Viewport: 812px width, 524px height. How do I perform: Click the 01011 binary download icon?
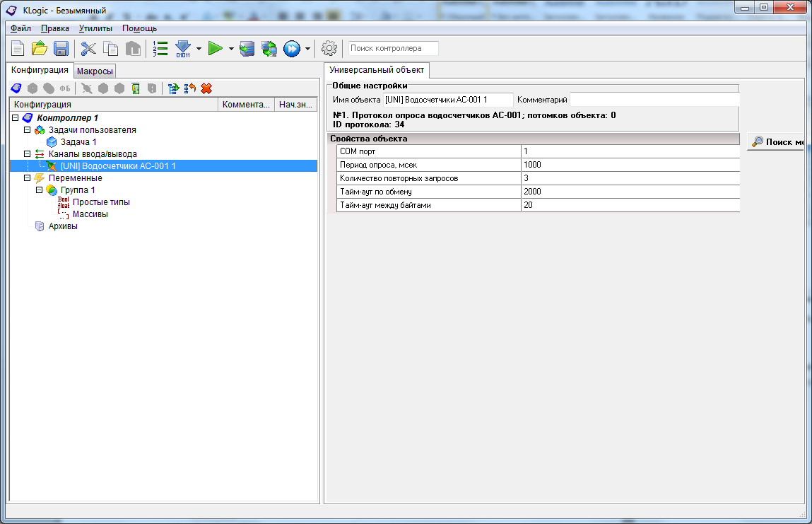click(183, 49)
